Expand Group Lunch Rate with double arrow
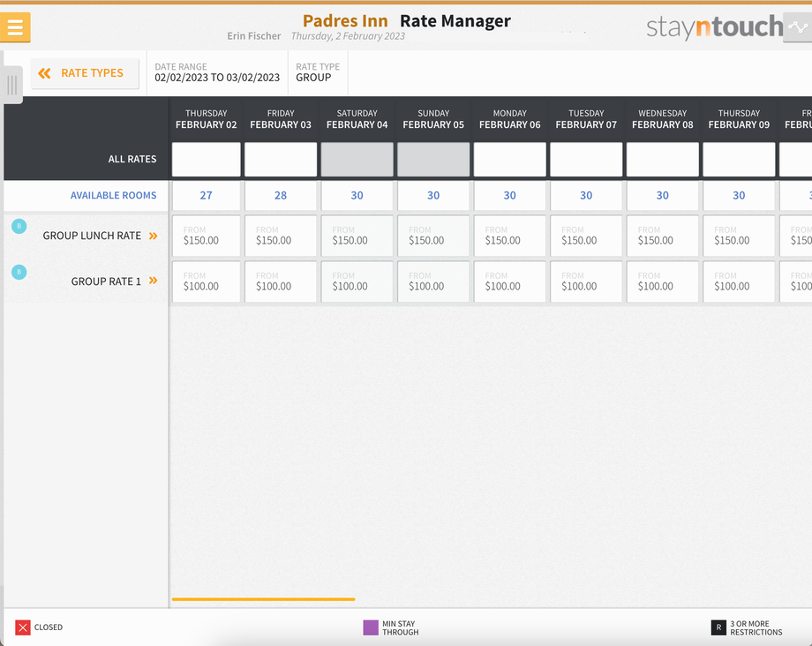The height and width of the screenshot is (646, 812). pyautogui.click(x=154, y=236)
